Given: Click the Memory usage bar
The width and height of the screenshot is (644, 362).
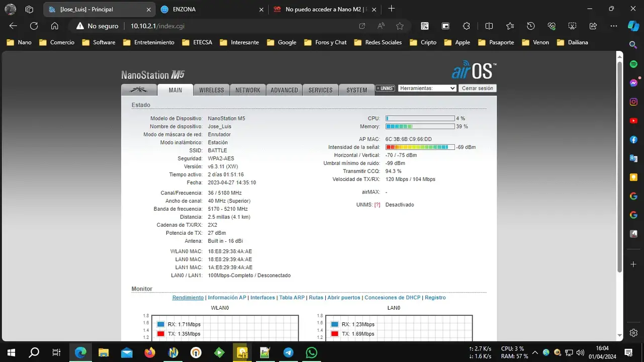Looking at the screenshot, I should tap(420, 127).
